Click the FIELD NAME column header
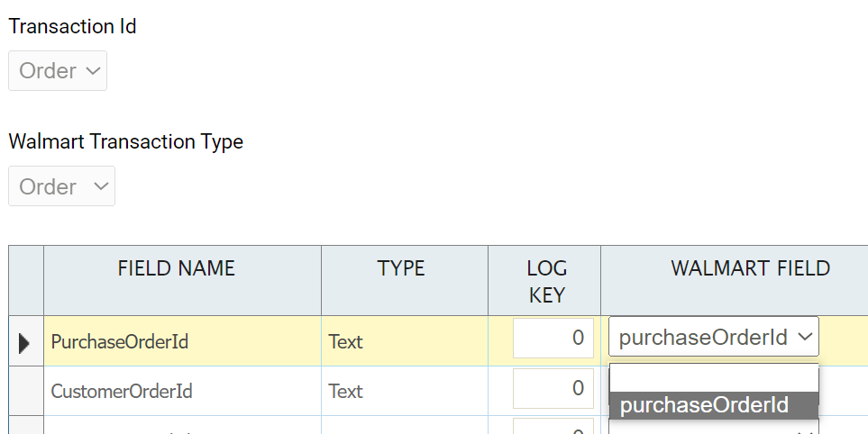The width and height of the screenshot is (868, 434). tap(182, 280)
